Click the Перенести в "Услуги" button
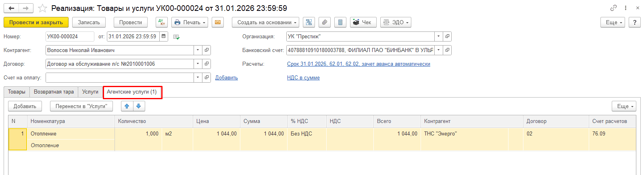644x175 pixels. coord(81,106)
